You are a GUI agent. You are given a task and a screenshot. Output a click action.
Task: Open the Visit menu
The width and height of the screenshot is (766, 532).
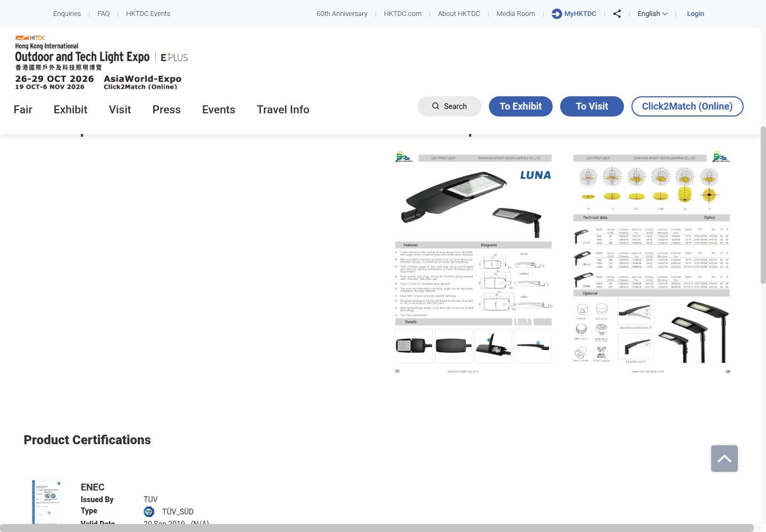[x=120, y=110]
